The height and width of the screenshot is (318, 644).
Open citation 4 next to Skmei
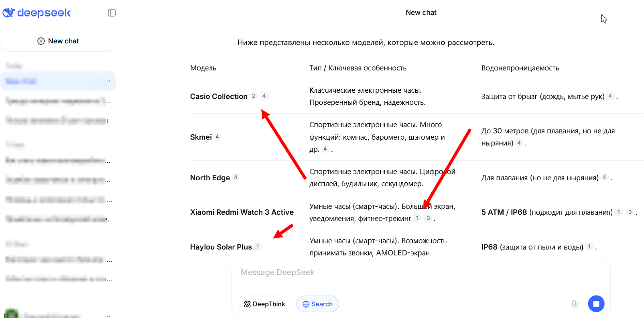(217, 137)
